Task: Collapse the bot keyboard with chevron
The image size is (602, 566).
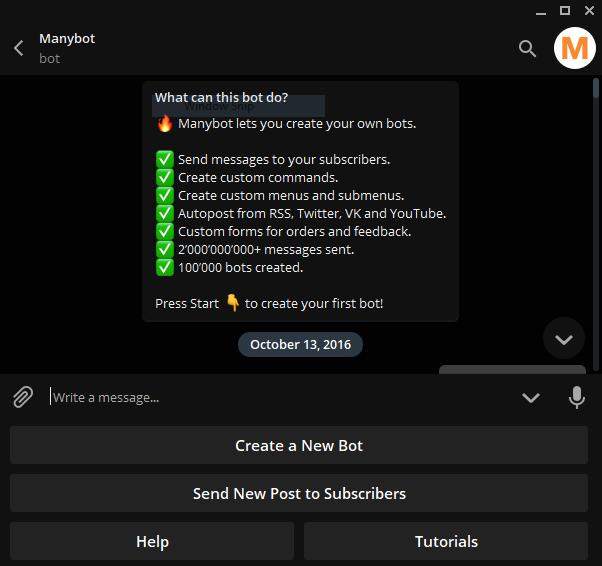Action: point(531,397)
